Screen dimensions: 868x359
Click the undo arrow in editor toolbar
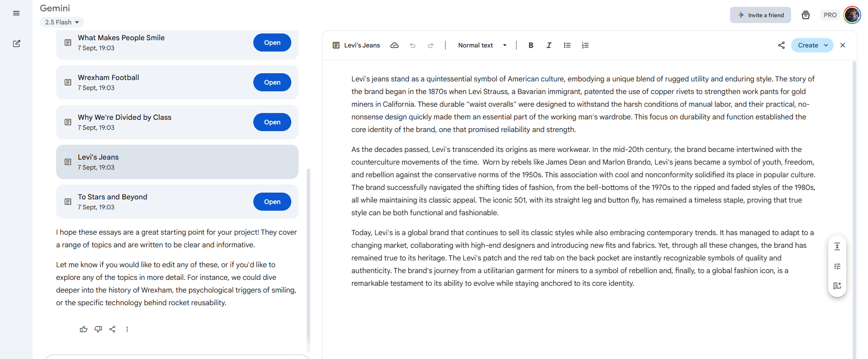[413, 45]
